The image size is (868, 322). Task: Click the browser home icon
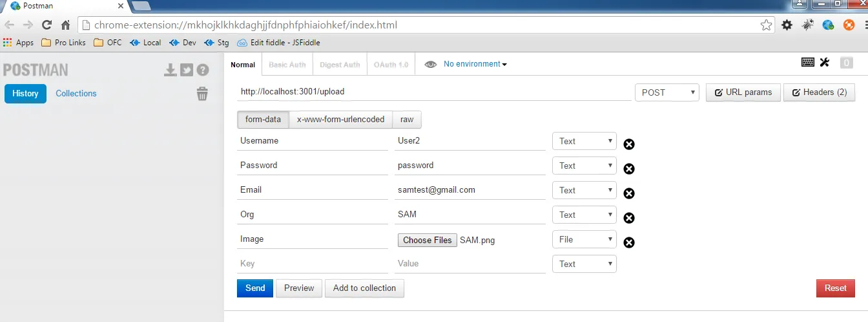(65, 25)
